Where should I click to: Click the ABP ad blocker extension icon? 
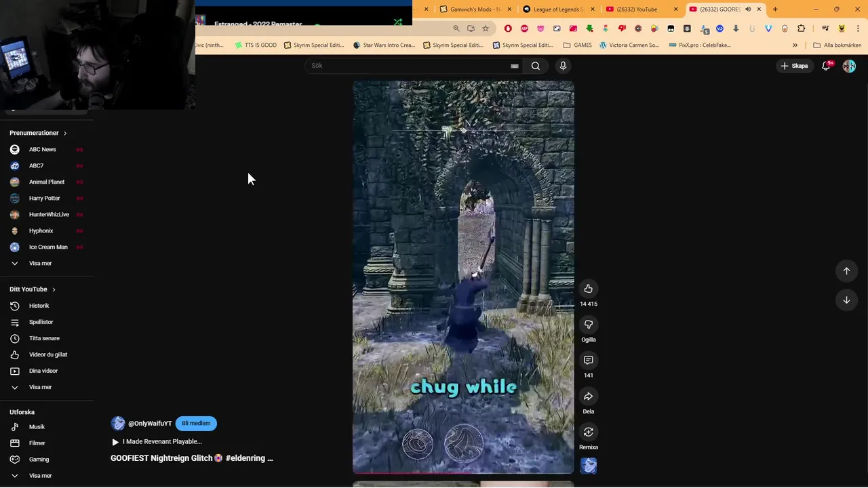click(524, 28)
